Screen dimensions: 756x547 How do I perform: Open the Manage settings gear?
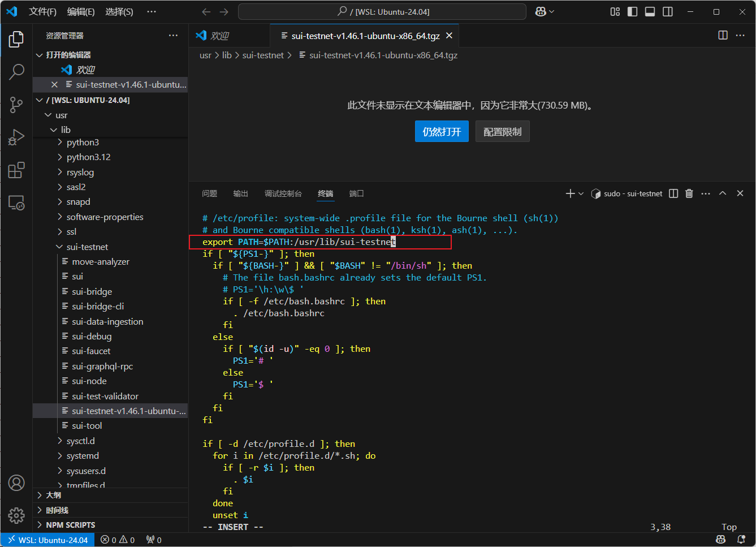(x=16, y=515)
